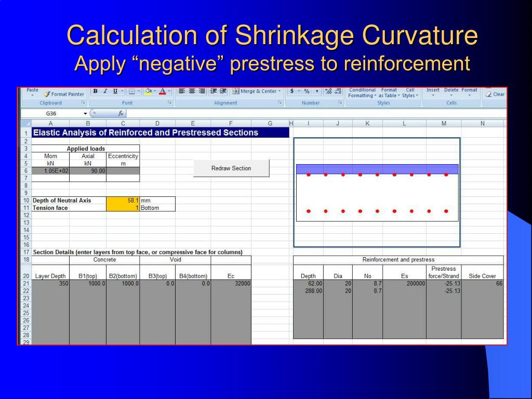Apply Percent Style number format

[x=307, y=91]
